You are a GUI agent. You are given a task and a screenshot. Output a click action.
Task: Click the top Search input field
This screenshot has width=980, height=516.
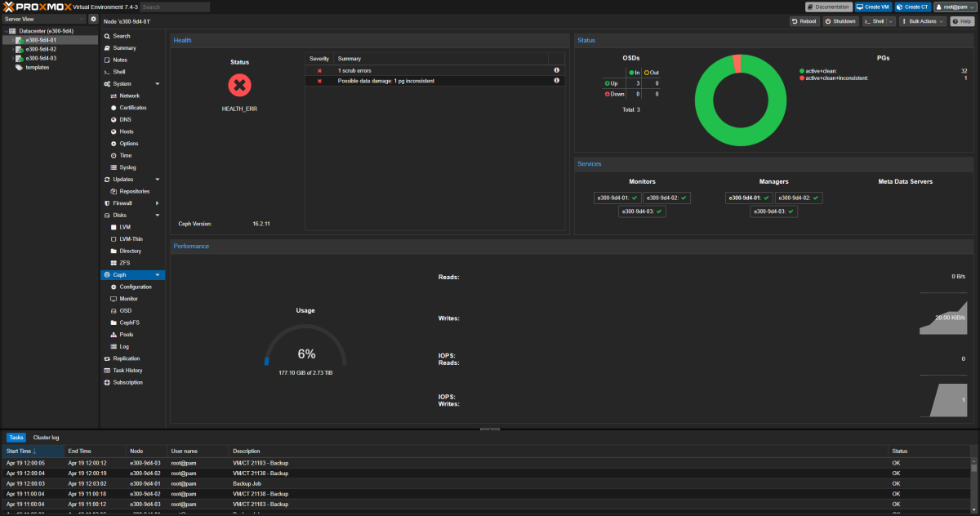click(x=174, y=7)
